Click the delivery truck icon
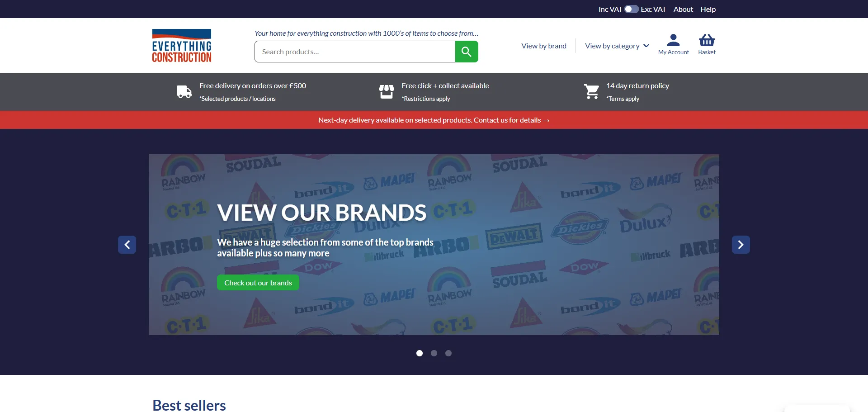This screenshot has width=868, height=412. pos(184,92)
